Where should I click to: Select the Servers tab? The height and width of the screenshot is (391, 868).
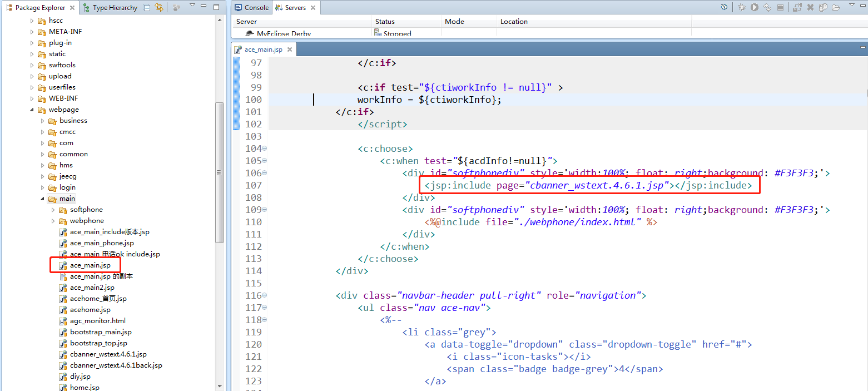(295, 8)
